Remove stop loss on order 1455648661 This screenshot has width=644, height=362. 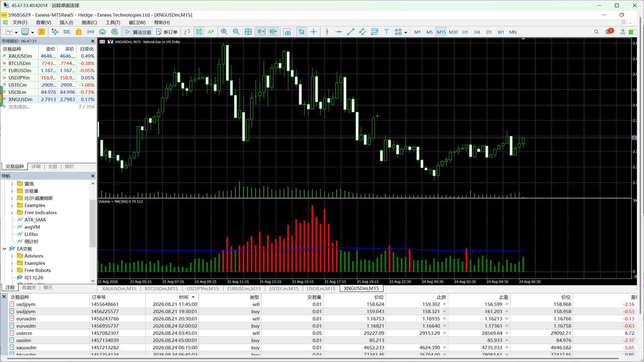[444, 304]
